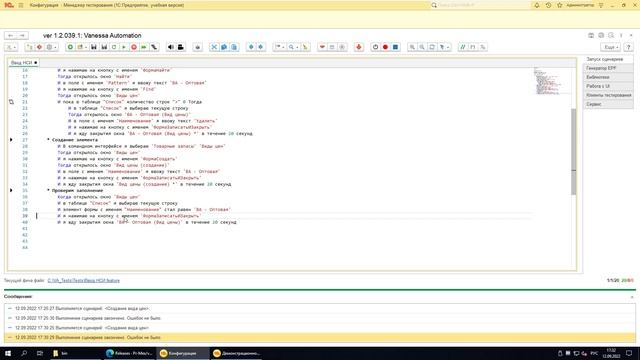Collapse the 'Создание элемента' section in gutter
Screen dimensions: 640x360
point(11,140)
